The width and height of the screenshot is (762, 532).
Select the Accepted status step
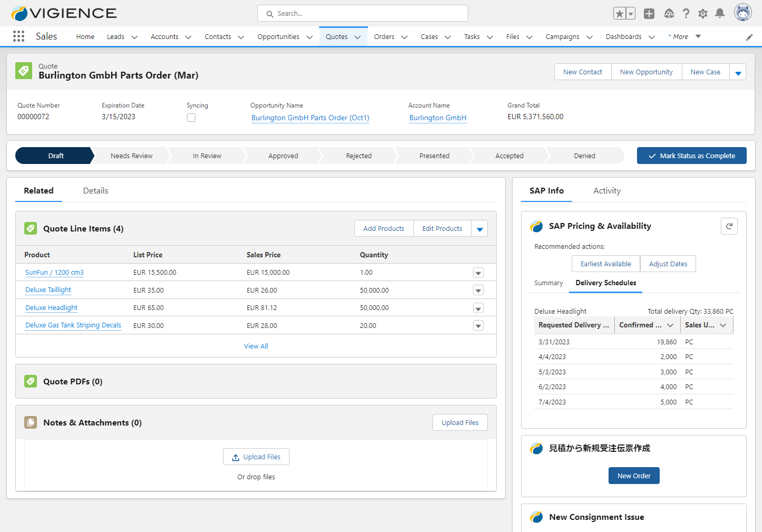509,156
